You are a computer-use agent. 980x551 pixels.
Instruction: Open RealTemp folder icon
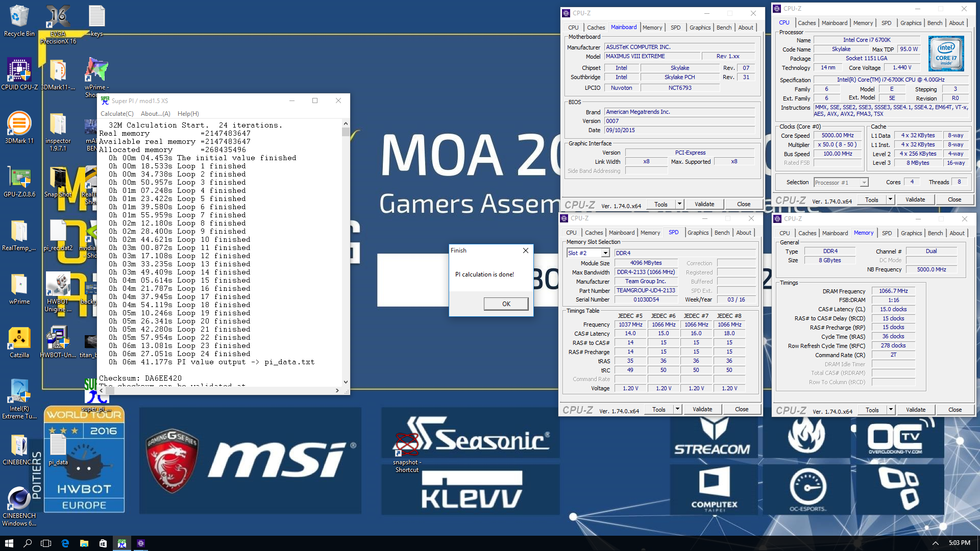click(19, 235)
